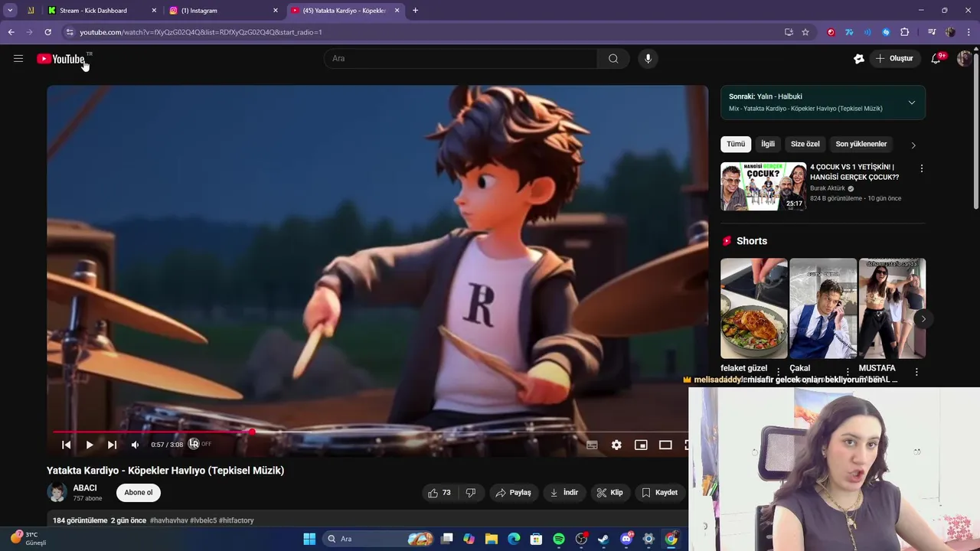Go to the YouTube home logo

point(61,59)
